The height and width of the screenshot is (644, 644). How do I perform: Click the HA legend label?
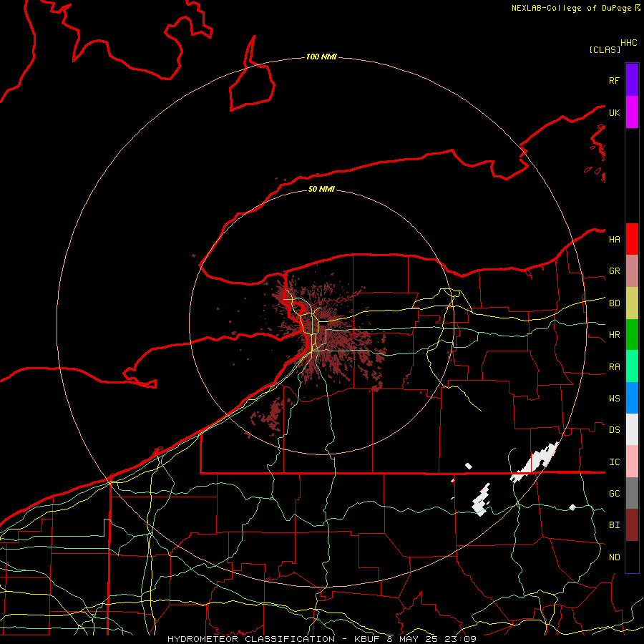(614, 240)
